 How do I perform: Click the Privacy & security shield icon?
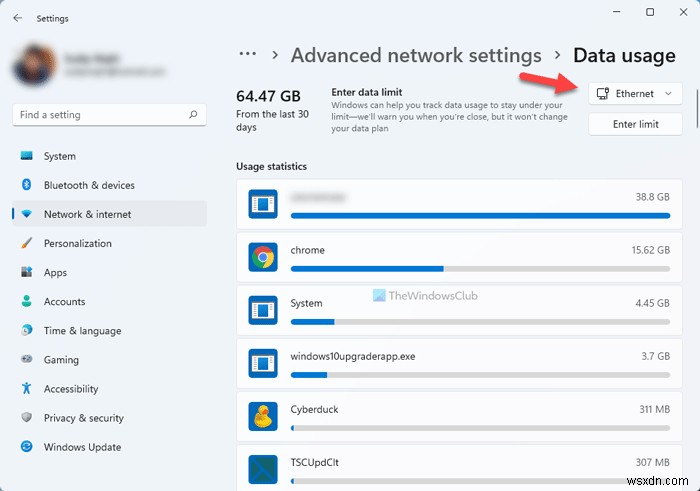27,417
